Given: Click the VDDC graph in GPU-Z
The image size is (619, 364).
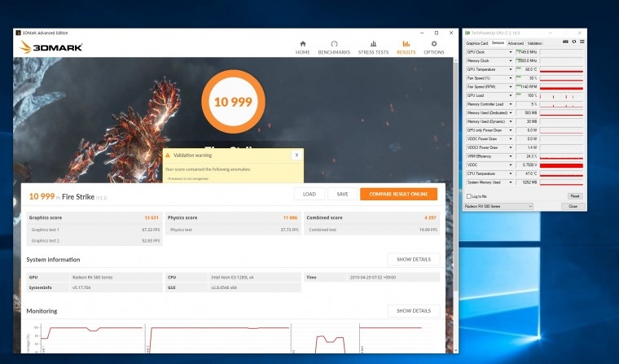Looking at the screenshot, I should pos(561,165).
